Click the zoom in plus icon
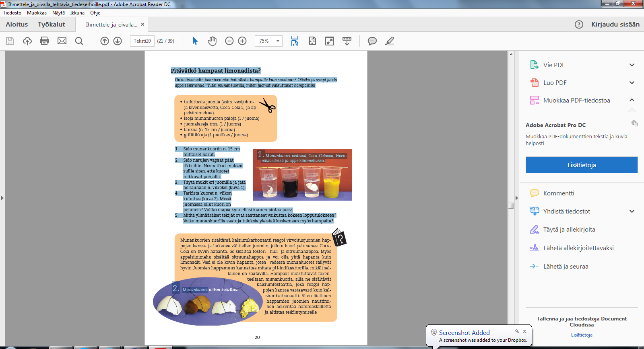 (242, 41)
